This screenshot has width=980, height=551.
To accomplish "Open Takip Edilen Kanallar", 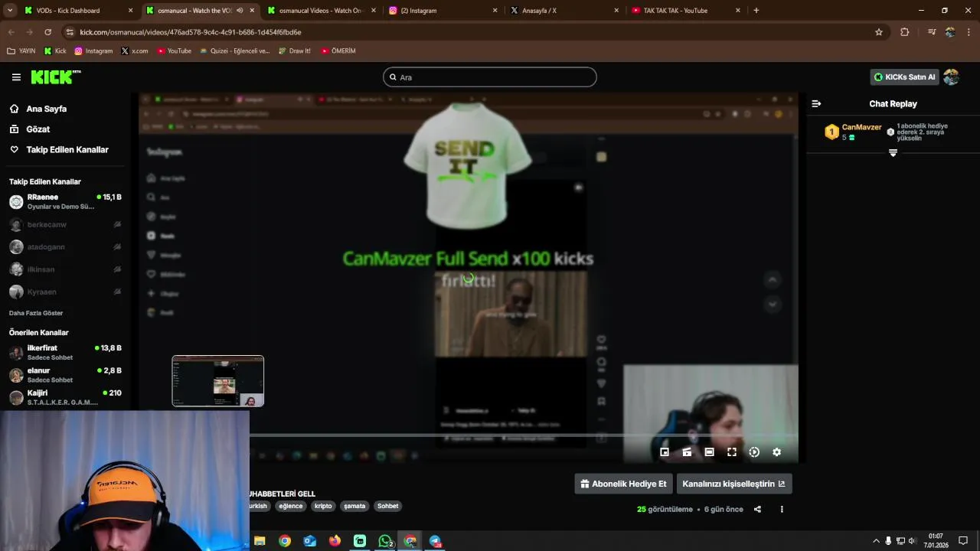I will 59,150.
